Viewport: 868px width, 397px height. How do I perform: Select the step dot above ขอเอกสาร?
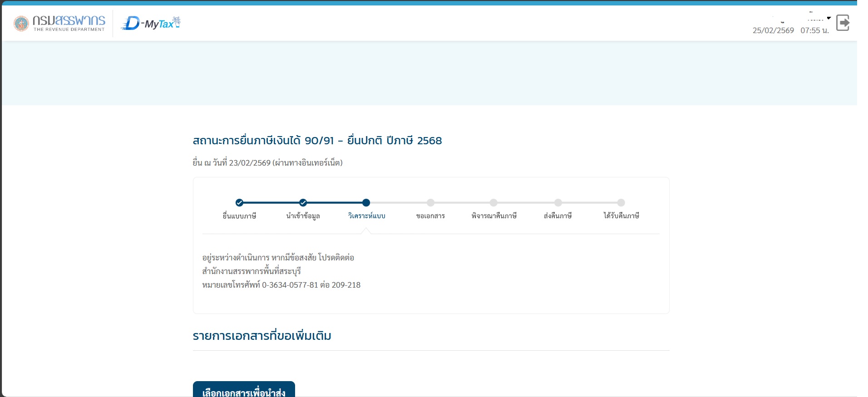(430, 203)
